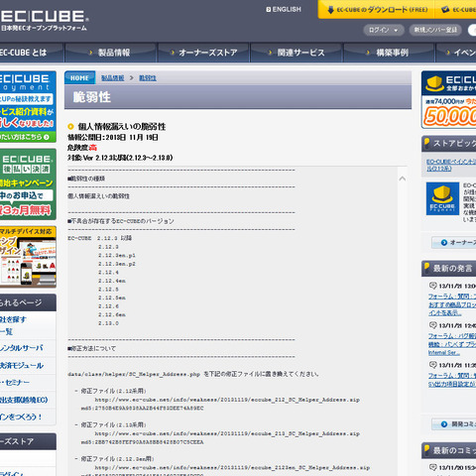
Task: Open the オーナーズストア navigation menu
Action: (x=204, y=53)
